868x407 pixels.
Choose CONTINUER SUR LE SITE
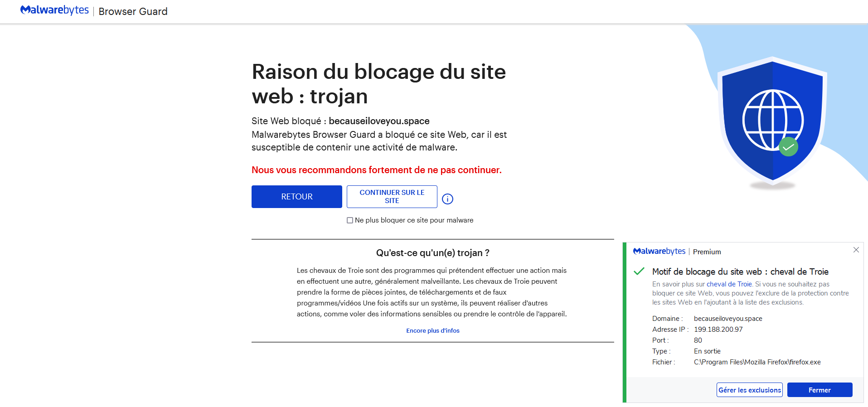pos(392,197)
